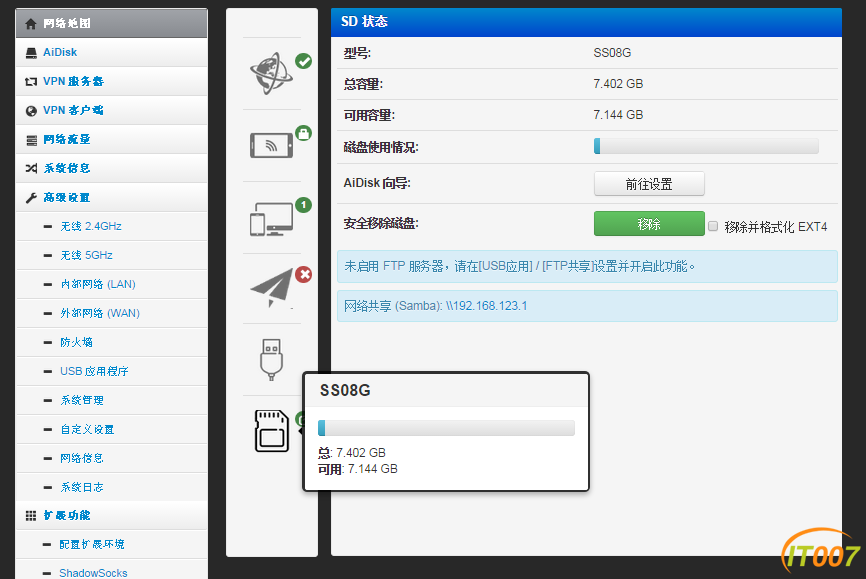Viewport: 866px width, 579px height.
Task: Expand the extension features section
Action: pos(112,515)
